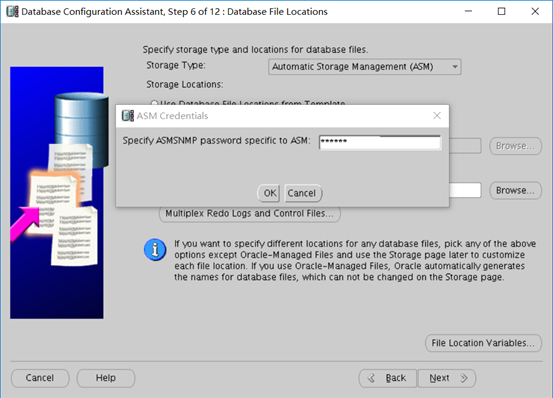Click 'Specify ASMSNMP password specific to ASM:' label
Viewport: 553px width, 398px height.
point(217,141)
